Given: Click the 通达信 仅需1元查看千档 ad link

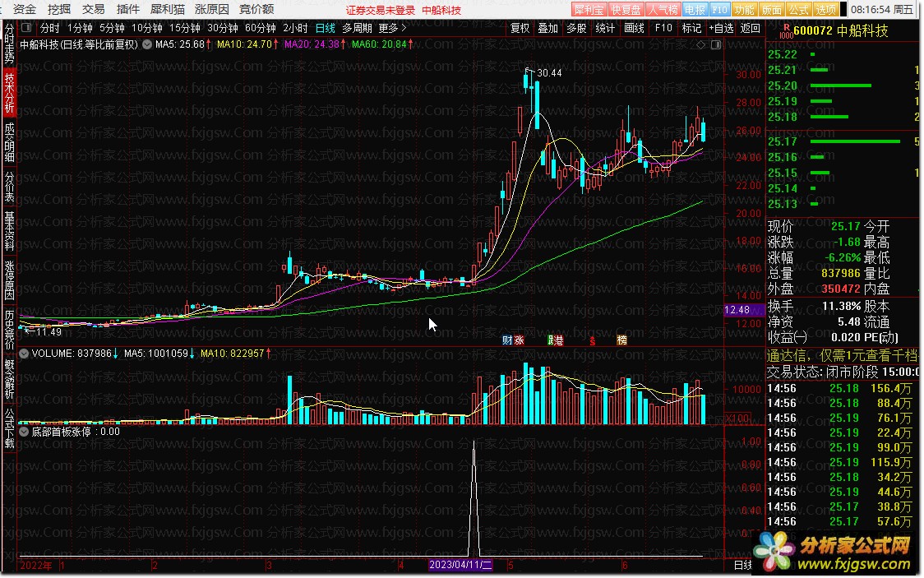Looking at the screenshot, I should click(x=843, y=355).
